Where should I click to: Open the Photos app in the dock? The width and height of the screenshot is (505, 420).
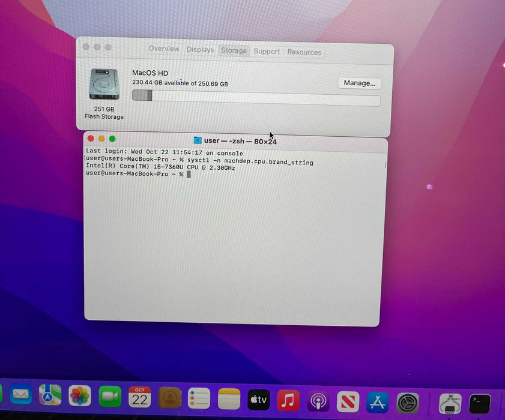click(80, 395)
